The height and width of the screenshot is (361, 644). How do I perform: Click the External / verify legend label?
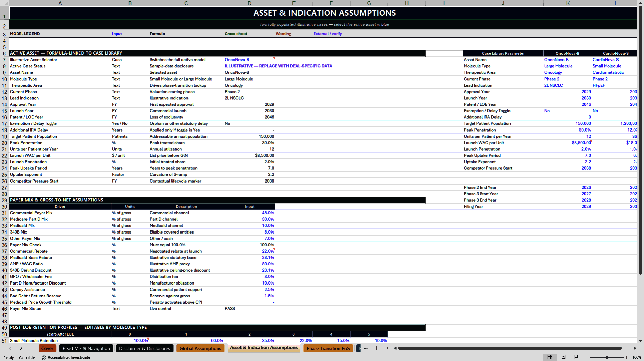[x=327, y=34]
